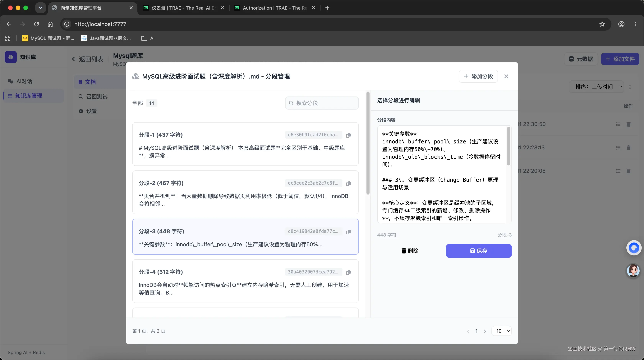644x360 pixels.
Task: Close the 分段管理 dialog
Action: click(x=506, y=76)
